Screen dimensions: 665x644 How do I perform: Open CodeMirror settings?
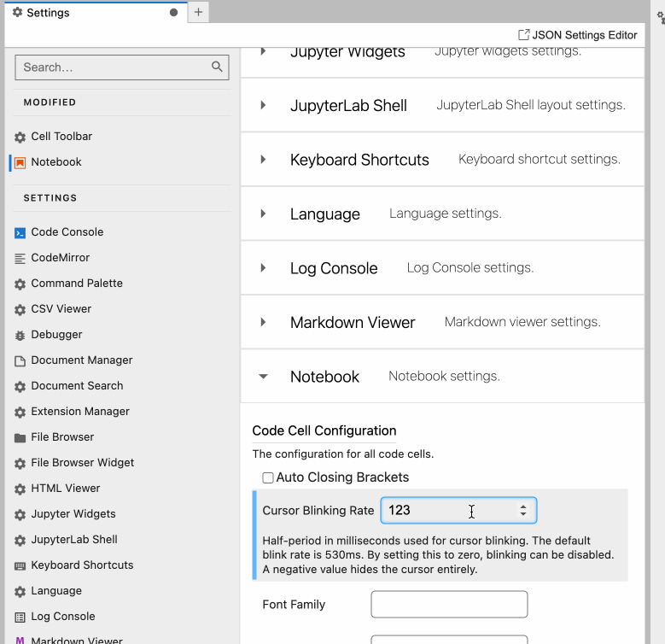point(61,258)
